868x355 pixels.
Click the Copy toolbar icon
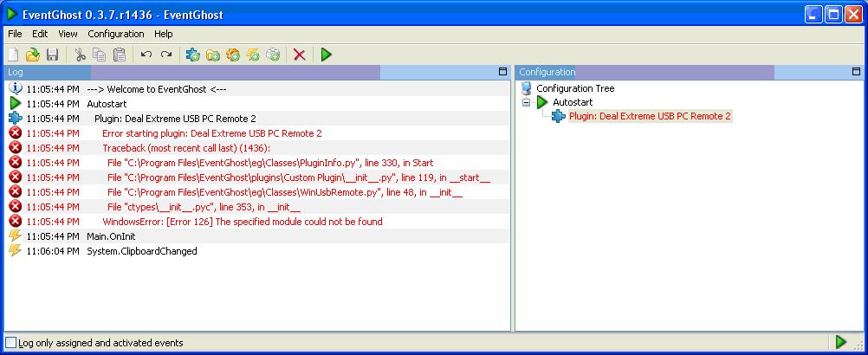pyautogui.click(x=100, y=55)
